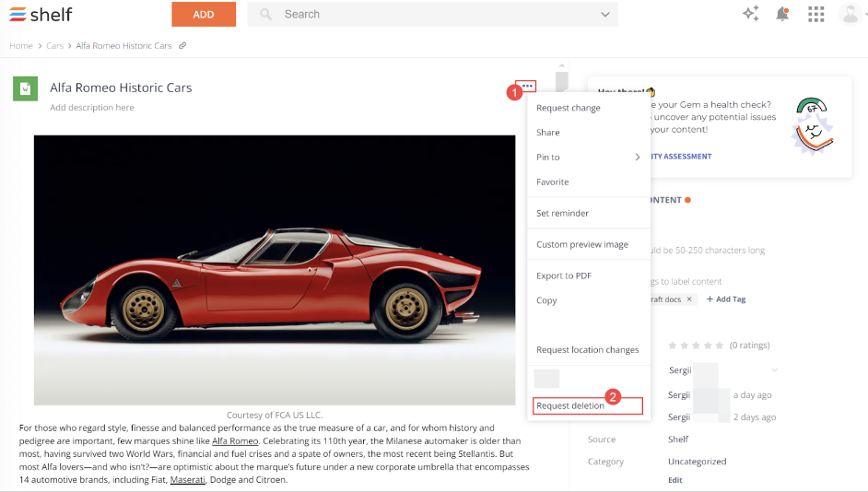The image size is (868, 492).
Task: Click the '2 days ago' timestamp
Action: point(755,417)
